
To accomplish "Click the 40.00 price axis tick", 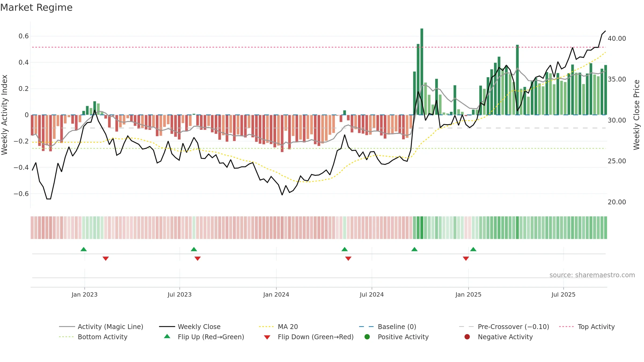I will click(x=617, y=38).
